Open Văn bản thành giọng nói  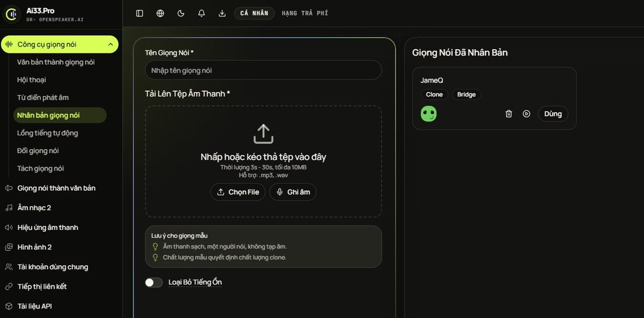click(56, 62)
